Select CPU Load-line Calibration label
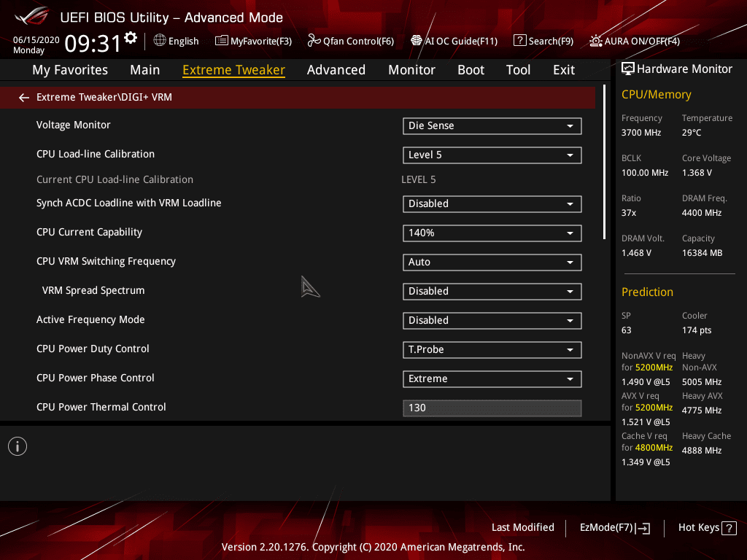Viewport: 747px width, 560px height. pyautogui.click(x=96, y=154)
